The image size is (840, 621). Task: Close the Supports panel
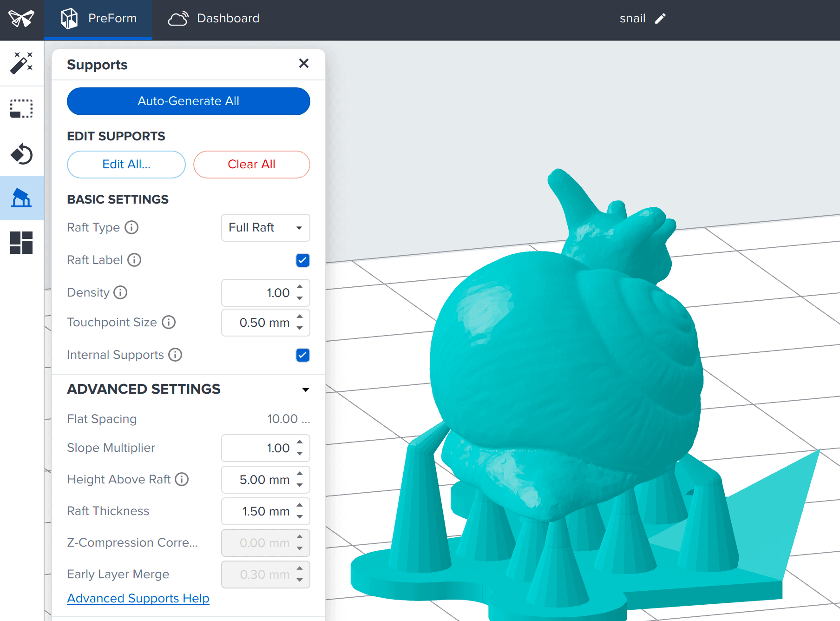pos(304,63)
